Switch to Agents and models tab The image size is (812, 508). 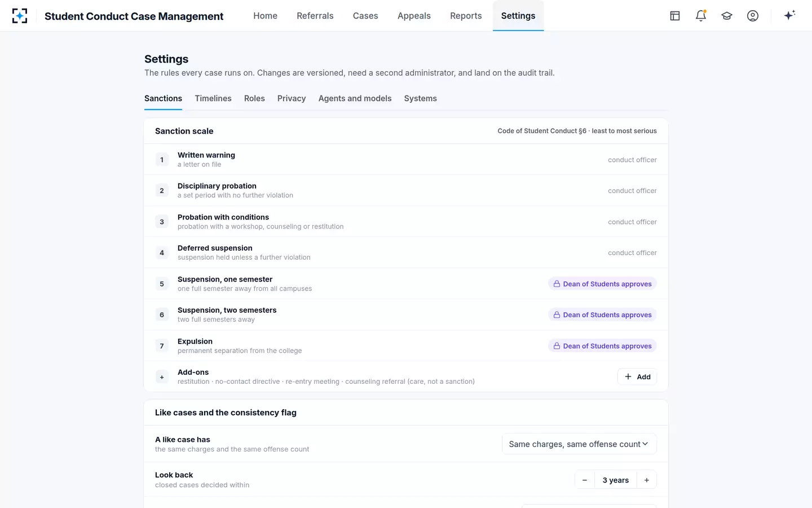pyautogui.click(x=355, y=98)
